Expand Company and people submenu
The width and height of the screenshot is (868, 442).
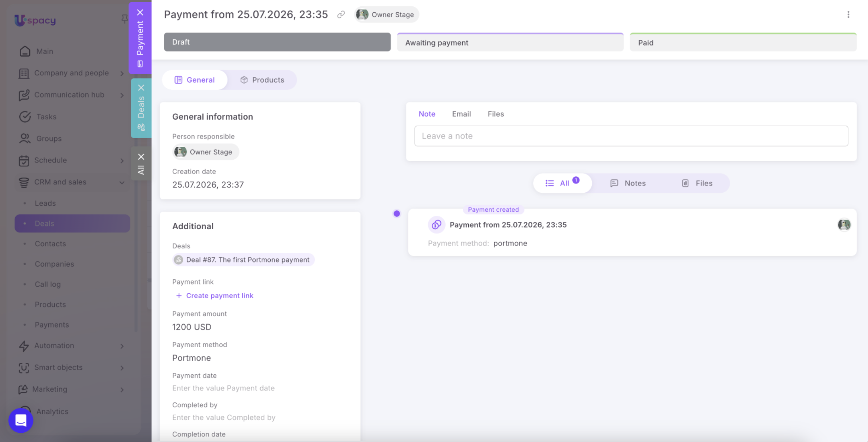(122, 73)
